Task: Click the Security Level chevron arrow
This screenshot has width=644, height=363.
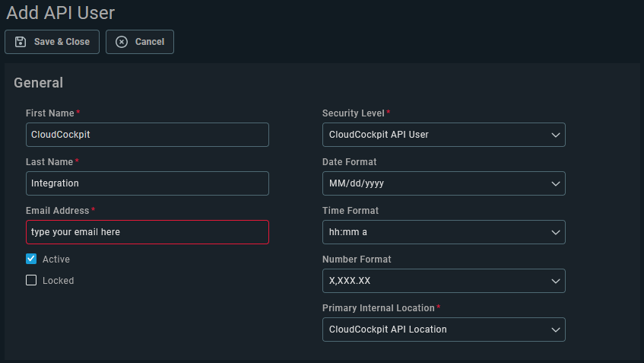Action: point(556,135)
